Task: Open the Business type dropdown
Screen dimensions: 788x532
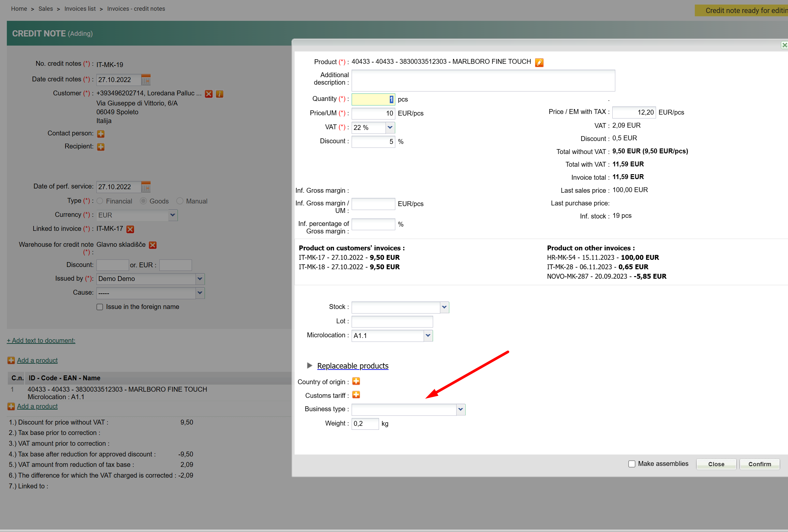Action: point(460,409)
